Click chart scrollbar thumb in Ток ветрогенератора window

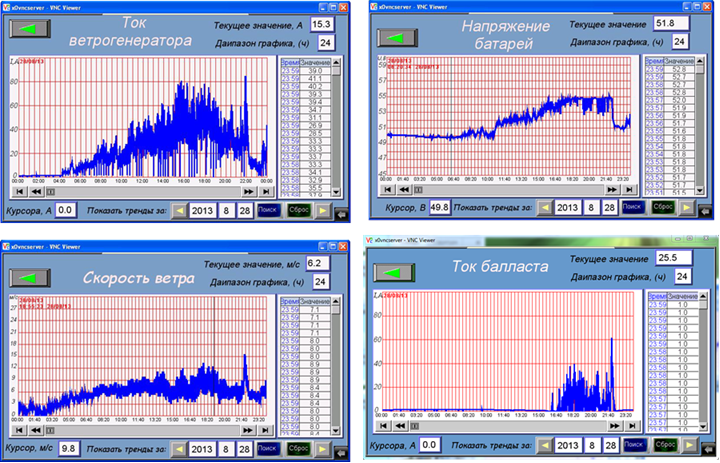(x=51, y=192)
